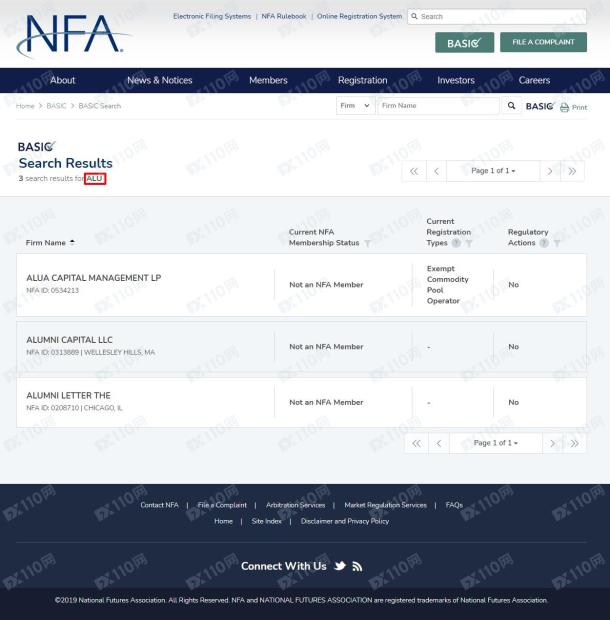This screenshot has width=610, height=620.
Task: Open NFA Rulebook link
Action: point(284,16)
